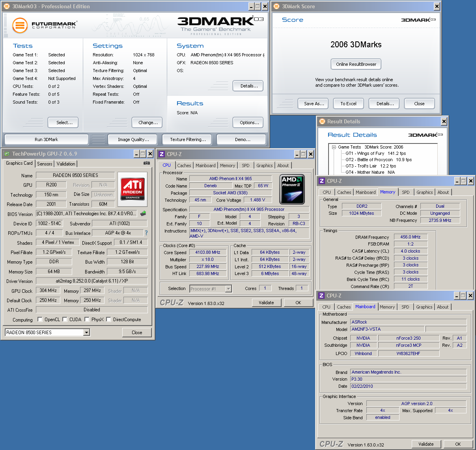The image size is (476, 450).
Task: Enable the OpenCL checkbox
Action: coord(40,320)
